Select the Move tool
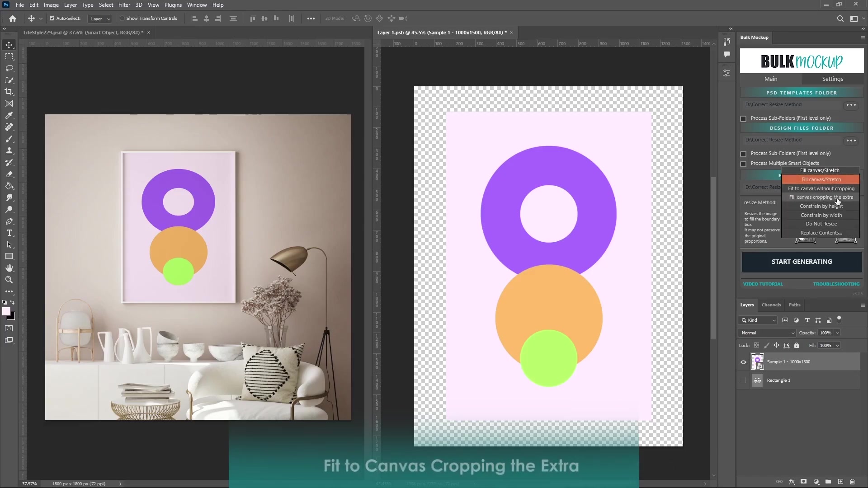Viewport: 868px width, 488px height. pos(9,45)
